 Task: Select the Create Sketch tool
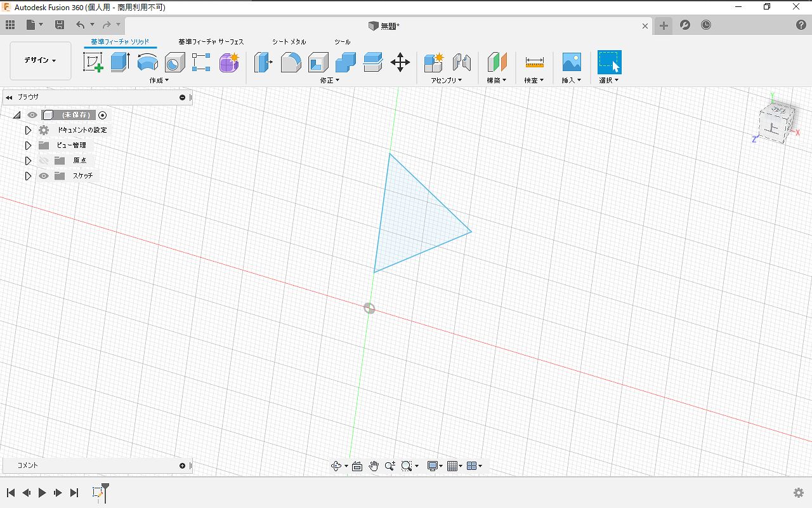pyautogui.click(x=93, y=62)
